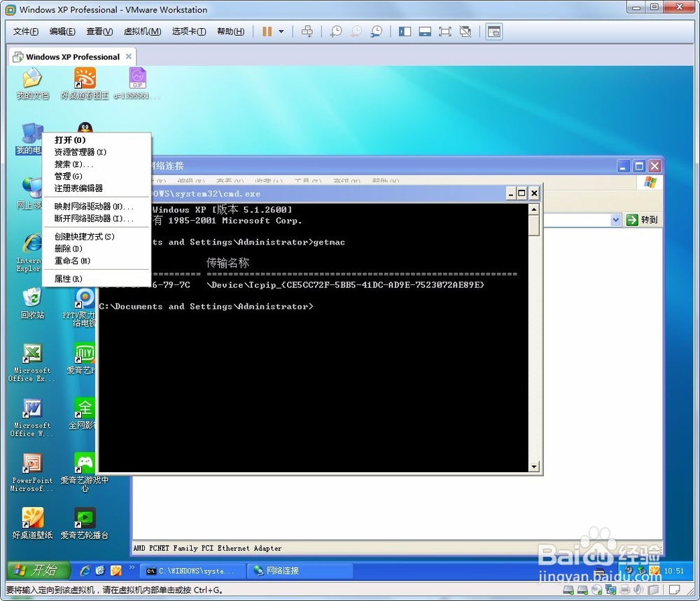Choose 注册表编辑器 in the context menu
The height and width of the screenshot is (601, 700).
point(96,188)
